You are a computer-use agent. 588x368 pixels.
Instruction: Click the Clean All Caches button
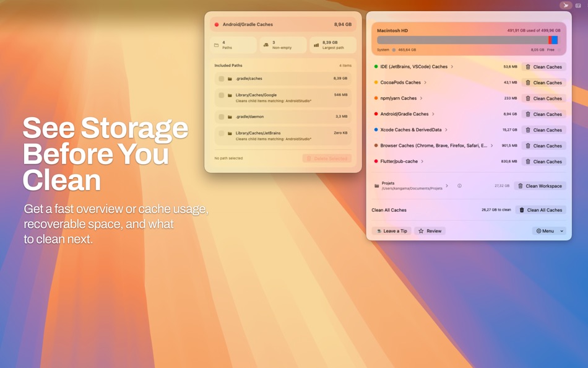(x=541, y=210)
